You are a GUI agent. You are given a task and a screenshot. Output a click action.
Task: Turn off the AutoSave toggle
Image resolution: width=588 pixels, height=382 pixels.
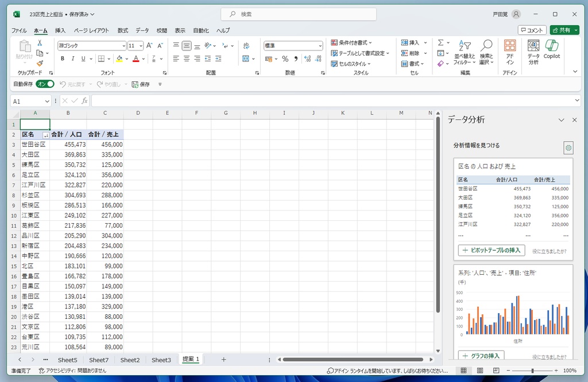pos(45,84)
